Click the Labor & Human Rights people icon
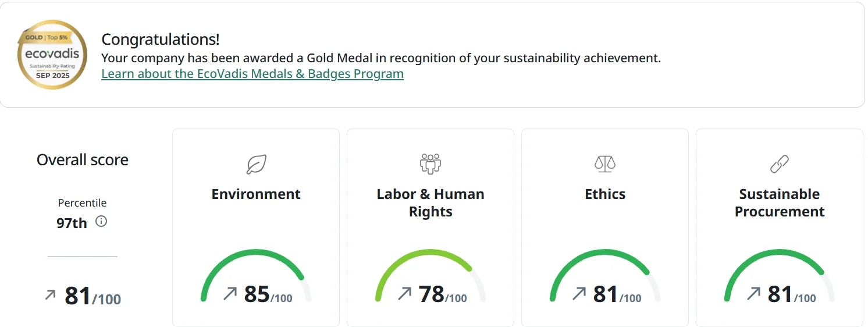The height and width of the screenshot is (327, 868). pyautogui.click(x=431, y=164)
